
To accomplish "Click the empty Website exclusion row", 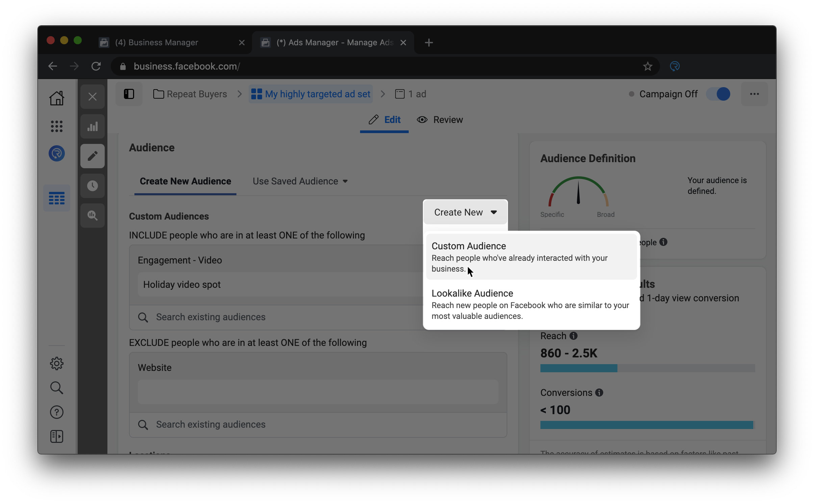I will tap(318, 392).
